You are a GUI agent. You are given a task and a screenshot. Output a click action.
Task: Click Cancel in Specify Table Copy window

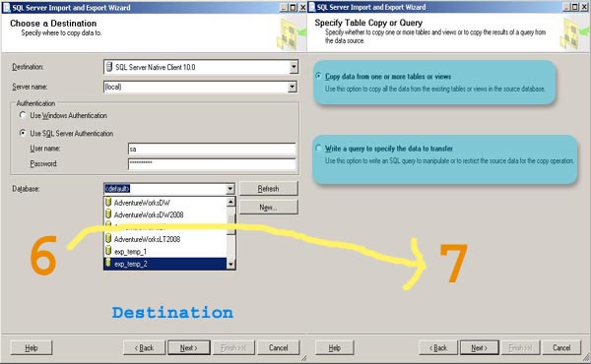561,348
